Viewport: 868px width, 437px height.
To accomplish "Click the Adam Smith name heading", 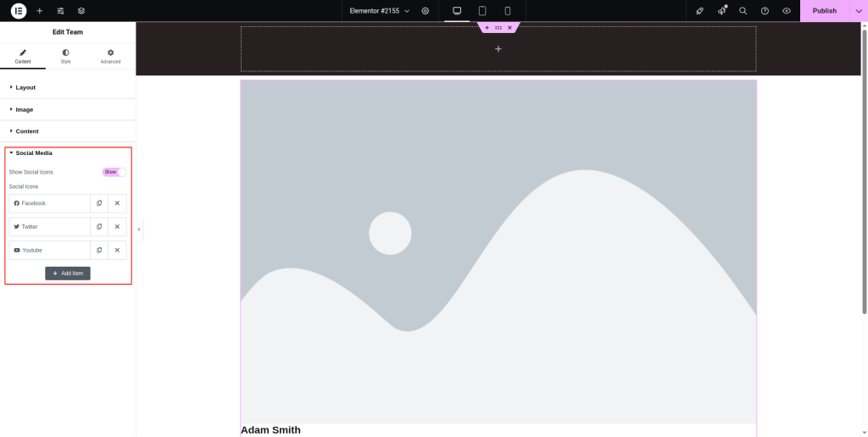I will pos(270,430).
